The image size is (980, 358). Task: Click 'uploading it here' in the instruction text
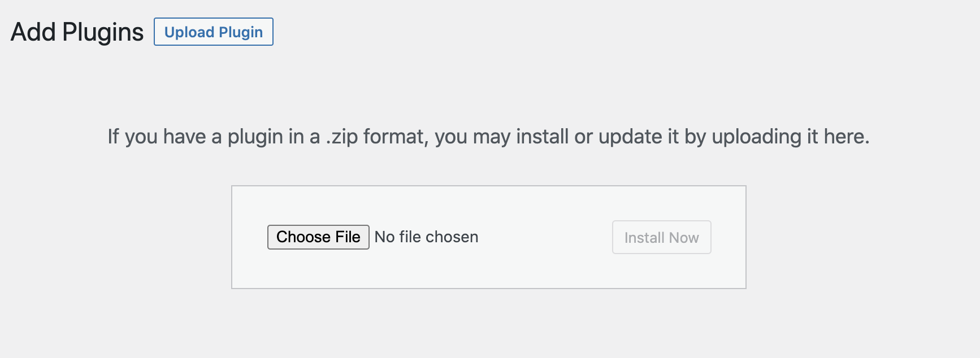click(x=790, y=137)
